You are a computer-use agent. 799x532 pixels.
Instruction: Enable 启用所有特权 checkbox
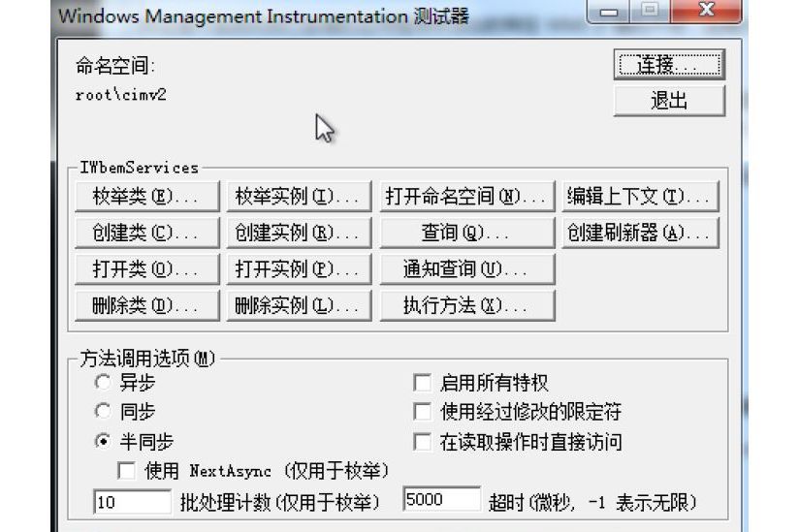coord(423,383)
